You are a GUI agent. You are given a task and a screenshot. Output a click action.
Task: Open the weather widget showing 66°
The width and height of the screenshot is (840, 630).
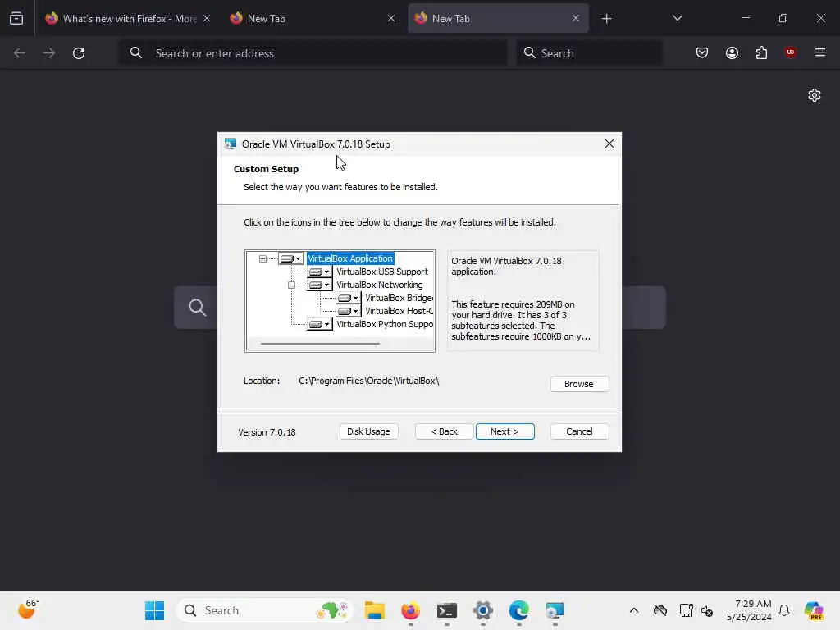coord(29,609)
